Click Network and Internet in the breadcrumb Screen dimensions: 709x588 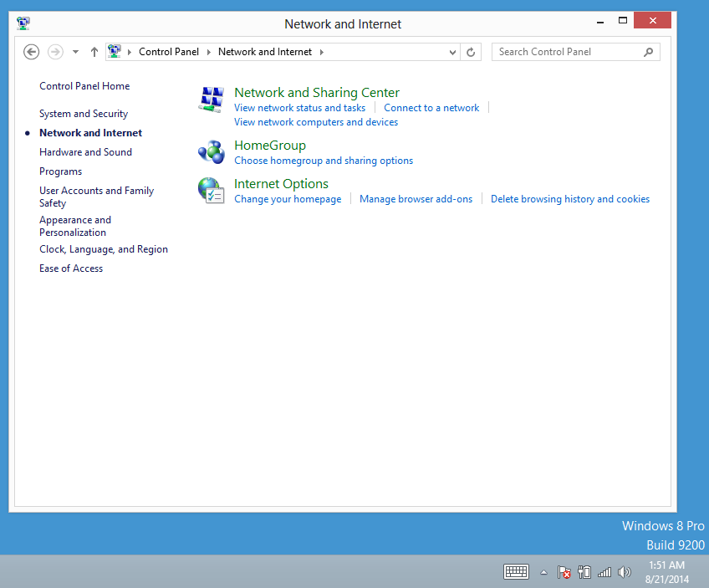[x=265, y=52]
